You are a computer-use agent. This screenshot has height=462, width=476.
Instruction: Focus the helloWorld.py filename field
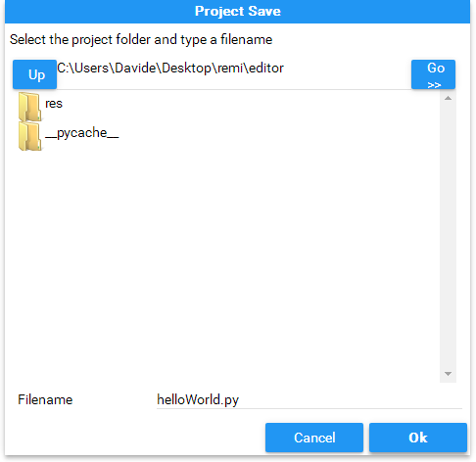tap(309, 399)
